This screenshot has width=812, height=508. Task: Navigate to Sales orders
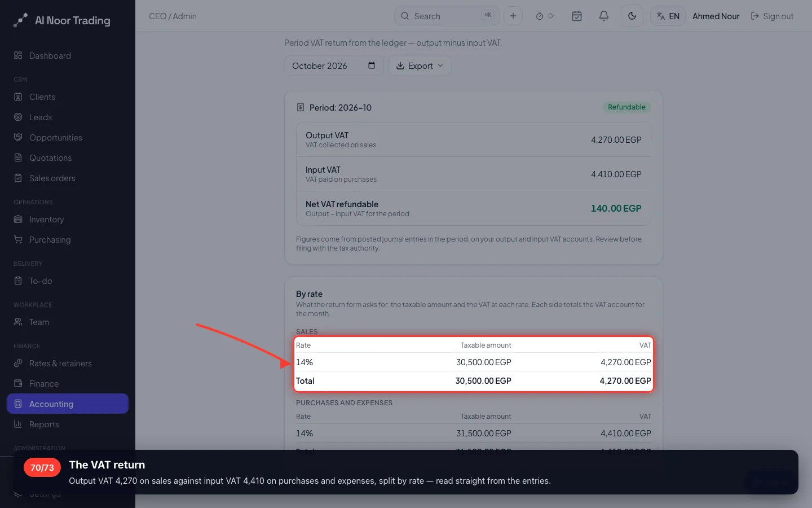pyautogui.click(x=68, y=178)
